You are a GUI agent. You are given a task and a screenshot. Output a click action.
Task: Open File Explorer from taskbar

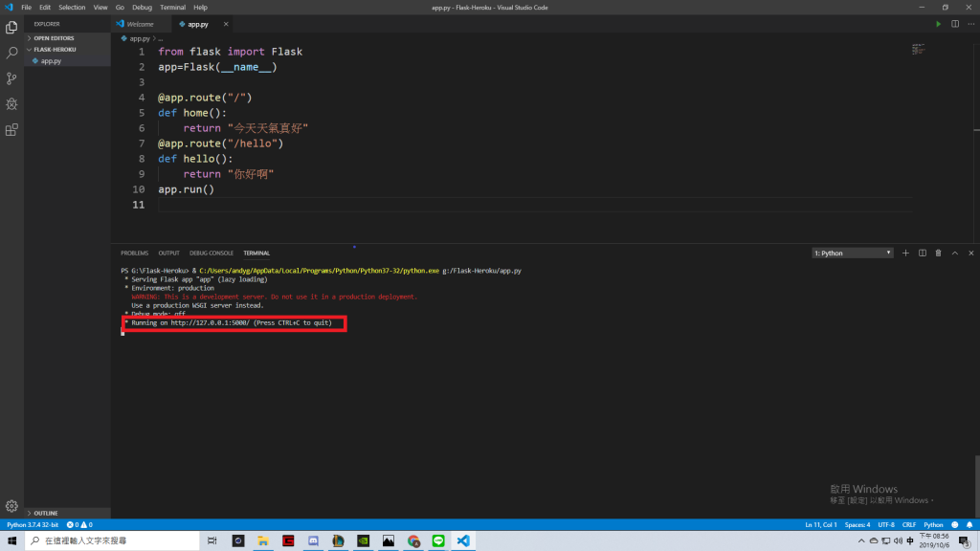click(x=263, y=540)
